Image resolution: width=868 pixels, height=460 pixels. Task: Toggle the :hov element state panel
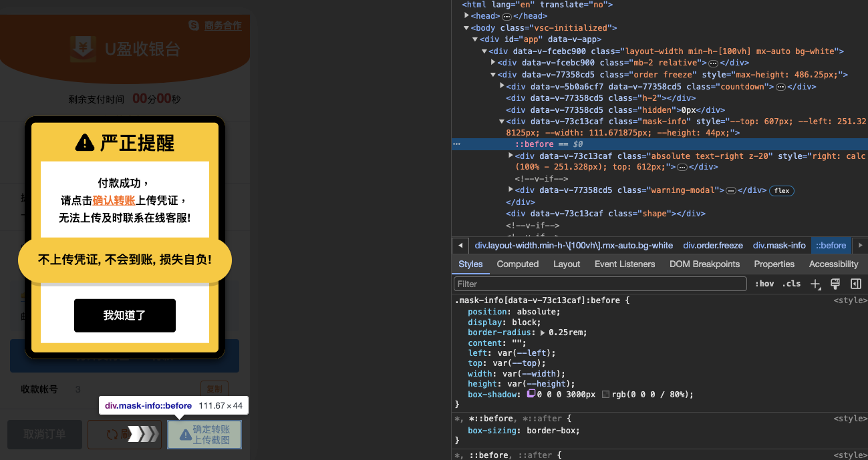point(764,284)
